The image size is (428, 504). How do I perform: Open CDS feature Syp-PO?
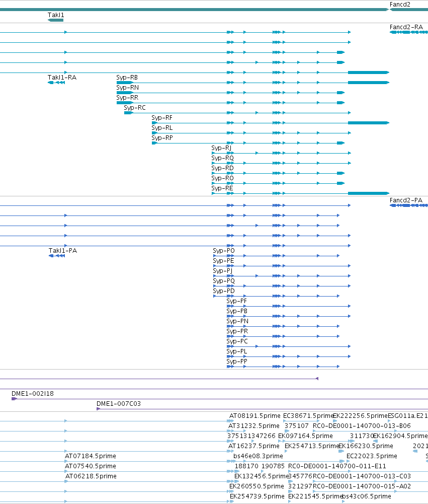pyautogui.click(x=224, y=251)
